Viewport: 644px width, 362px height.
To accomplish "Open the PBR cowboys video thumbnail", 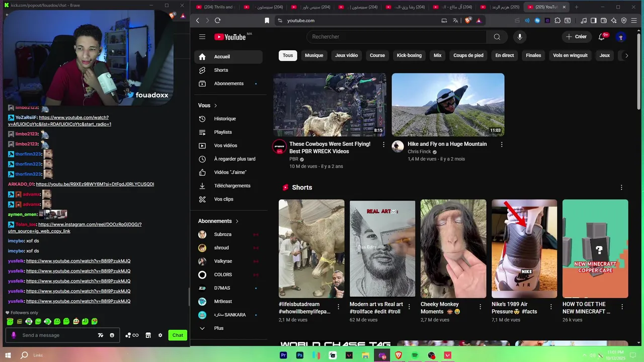I will click(x=330, y=105).
